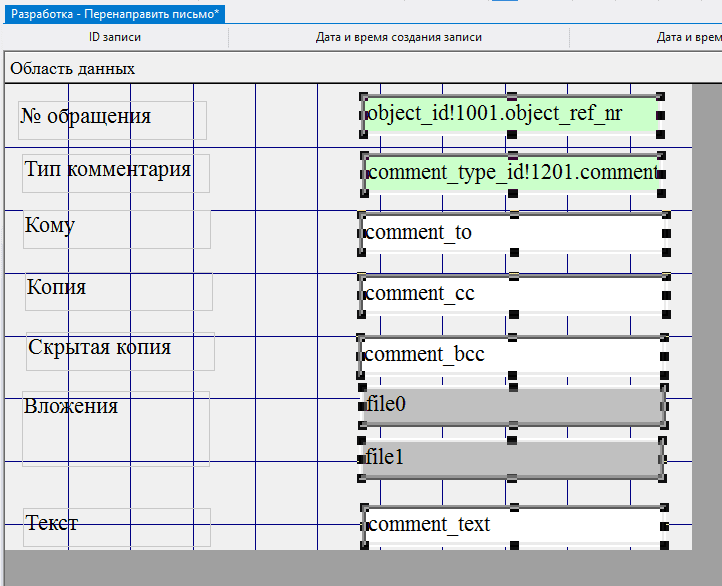
Task: Select the 'Копия' label
Action: click(57, 288)
